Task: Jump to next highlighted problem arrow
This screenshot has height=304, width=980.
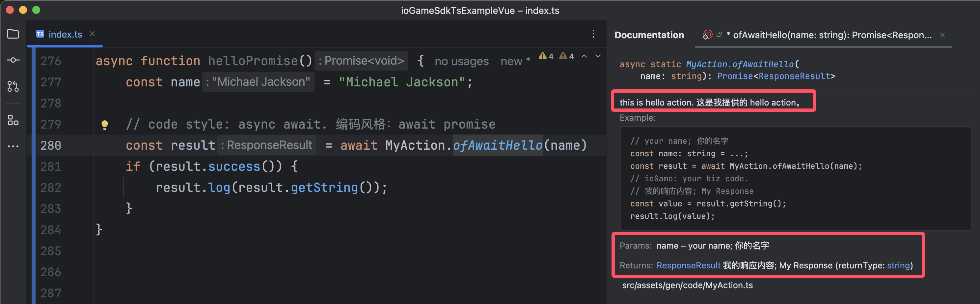Action: [x=598, y=56]
